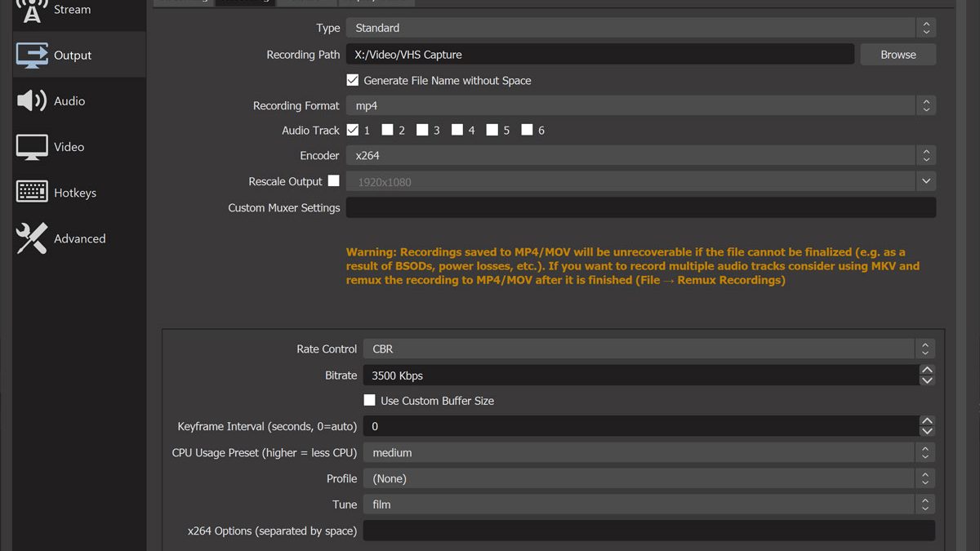This screenshot has height=551, width=980.
Task: Open the Recording Format dropdown
Action: [640, 105]
